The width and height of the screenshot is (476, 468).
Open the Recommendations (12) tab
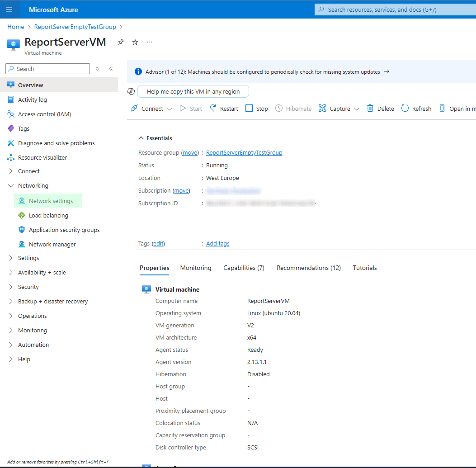pyautogui.click(x=308, y=268)
